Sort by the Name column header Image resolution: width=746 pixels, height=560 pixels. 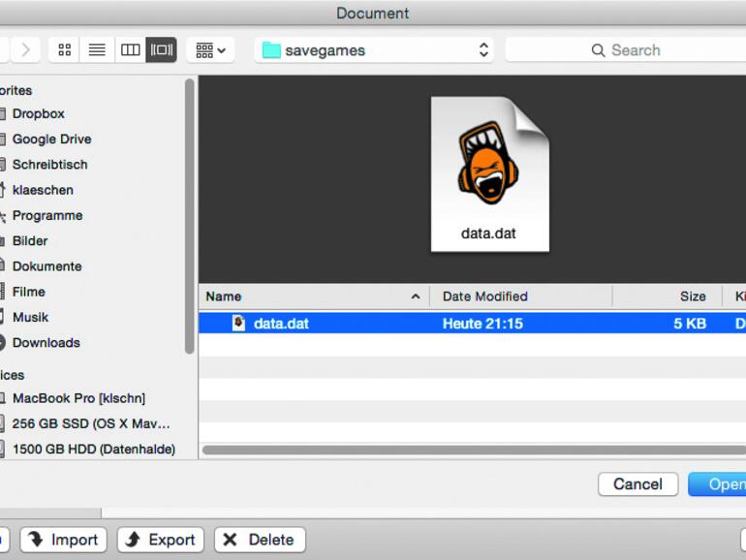tap(314, 296)
